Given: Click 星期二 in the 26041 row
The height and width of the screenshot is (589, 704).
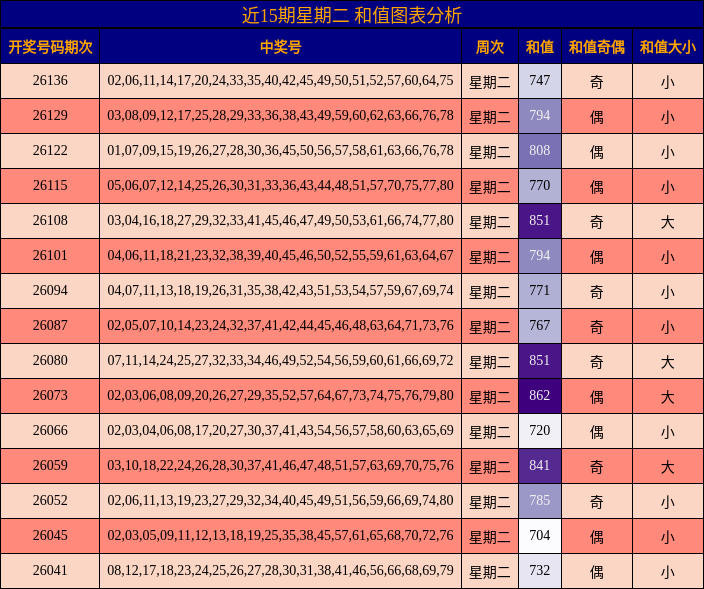Looking at the screenshot, I should (490, 572).
